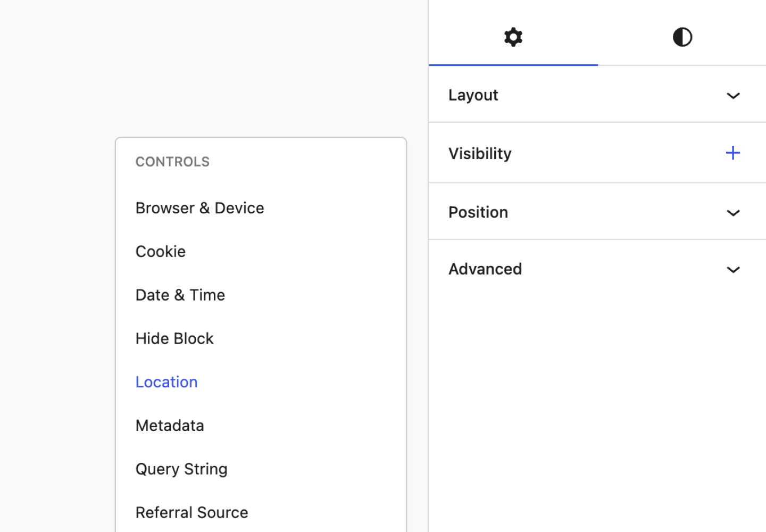This screenshot has height=532, width=766.
Task: Select Query String control
Action: 181,469
